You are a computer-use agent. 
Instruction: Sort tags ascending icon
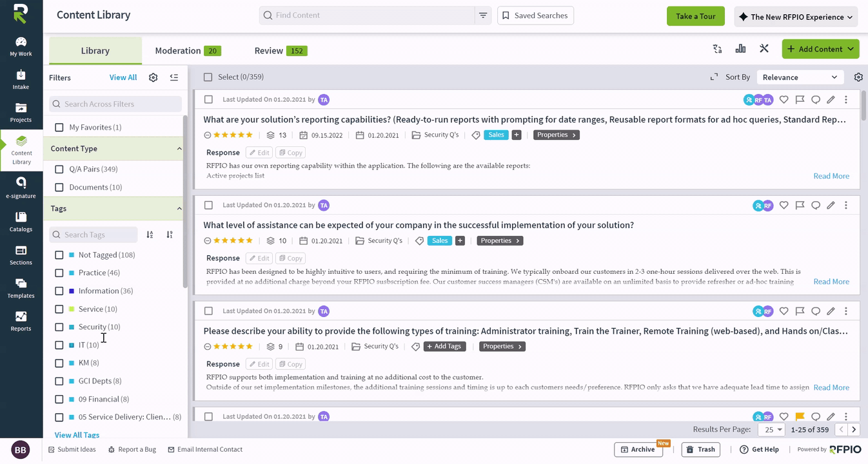click(150, 235)
